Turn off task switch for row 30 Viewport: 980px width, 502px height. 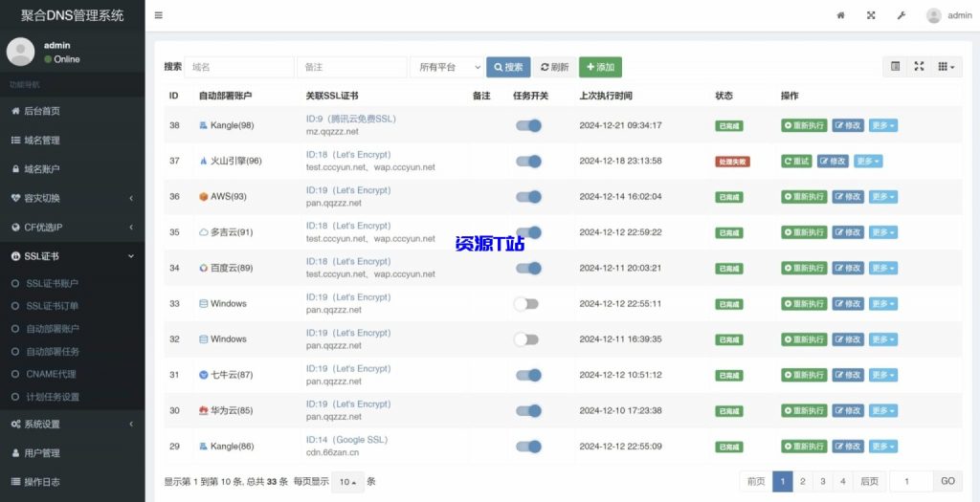(528, 411)
